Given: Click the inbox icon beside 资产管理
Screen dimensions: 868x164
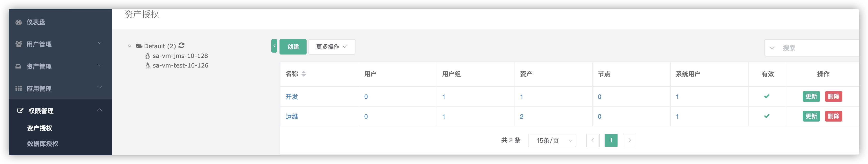Looking at the screenshot, I should click(19, 66).
